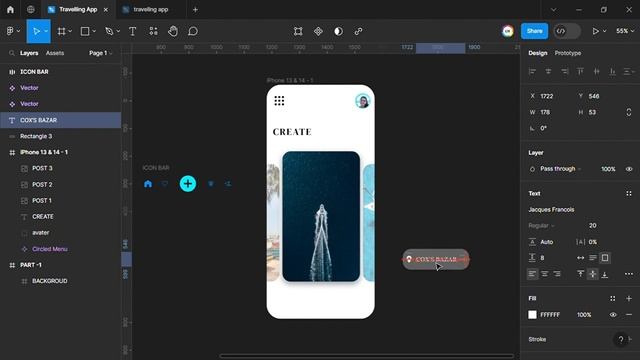
Task: Hide the FFFFFF fill with eye icon
Action: coord(613,315)
